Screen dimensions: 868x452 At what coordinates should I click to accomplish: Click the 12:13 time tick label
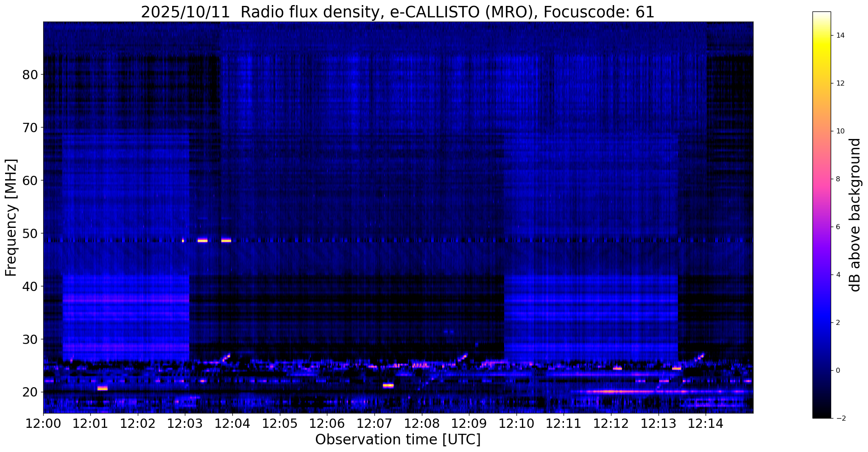click(659, 424)
